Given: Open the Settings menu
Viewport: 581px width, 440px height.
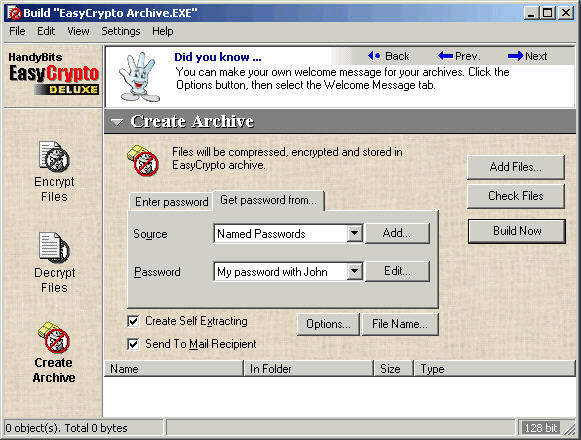Looking at the screenshot, I should [x=121, y=31].
